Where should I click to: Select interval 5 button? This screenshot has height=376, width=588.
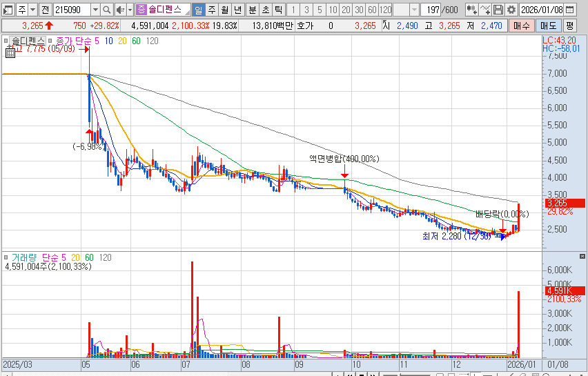320,10
